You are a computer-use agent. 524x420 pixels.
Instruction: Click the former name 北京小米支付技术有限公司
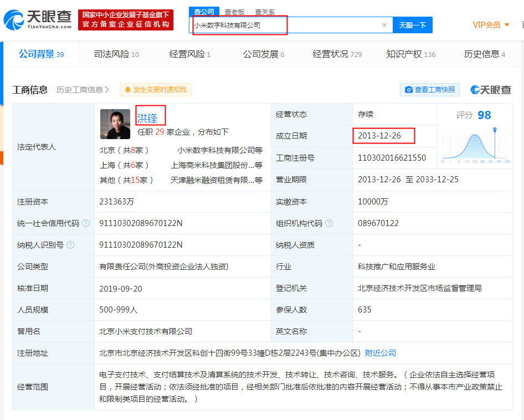[x=146, y=331]
